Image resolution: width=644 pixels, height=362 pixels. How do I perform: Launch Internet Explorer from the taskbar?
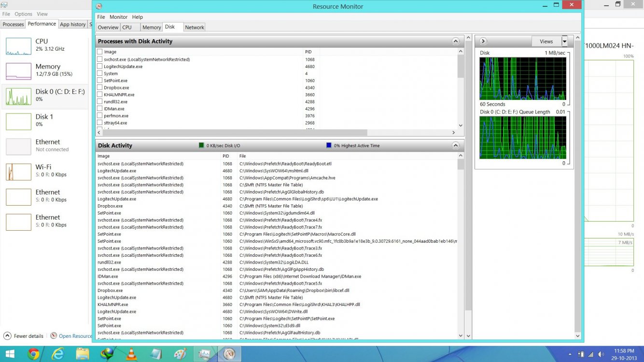point(58,354)
